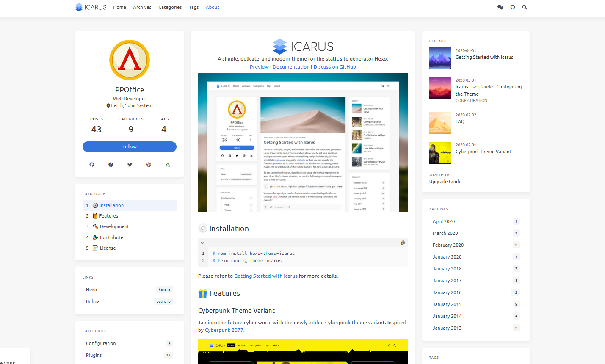Click the GitHub icon under the profile
The width and height of the screenshot is (605, 364).
pyautogui.click(x=92, y=165)
